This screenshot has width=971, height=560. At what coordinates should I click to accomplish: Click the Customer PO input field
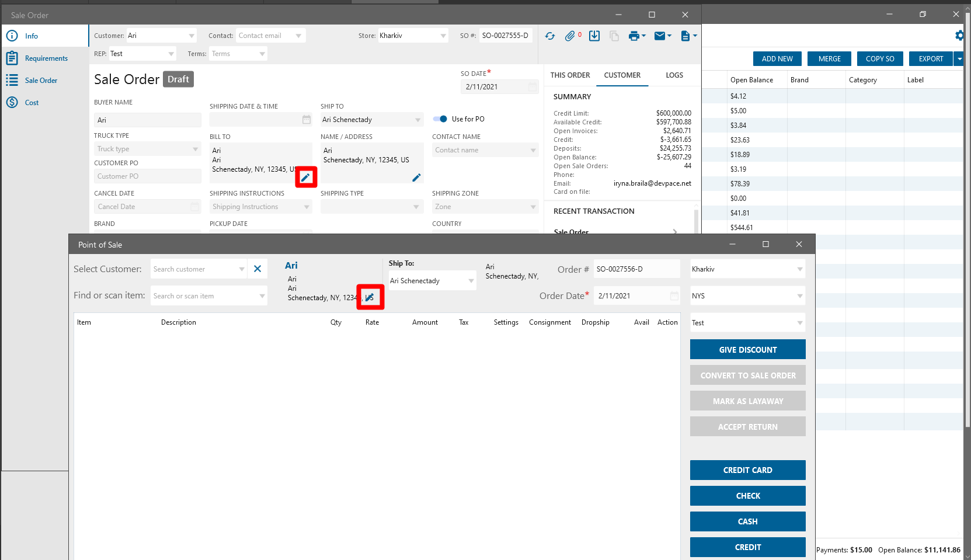[148, 176]
